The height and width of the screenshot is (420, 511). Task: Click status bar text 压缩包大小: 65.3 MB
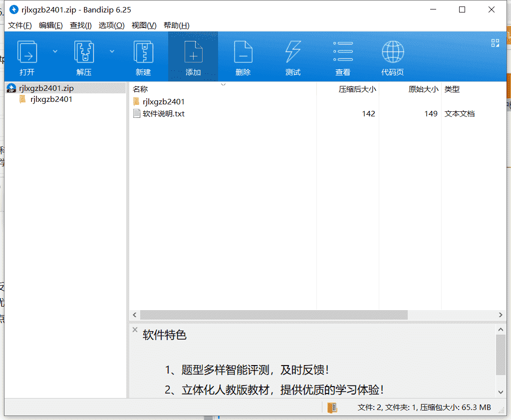(455, 408)
